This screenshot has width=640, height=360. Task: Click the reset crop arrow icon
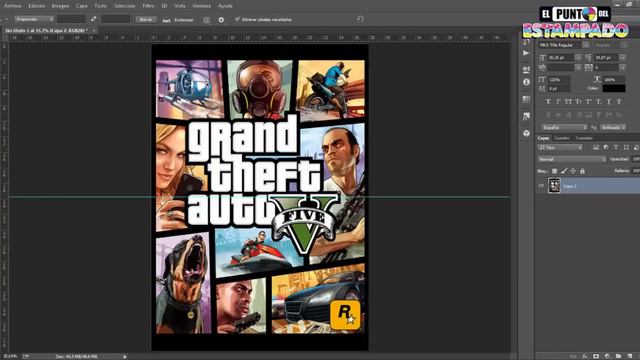360,19
